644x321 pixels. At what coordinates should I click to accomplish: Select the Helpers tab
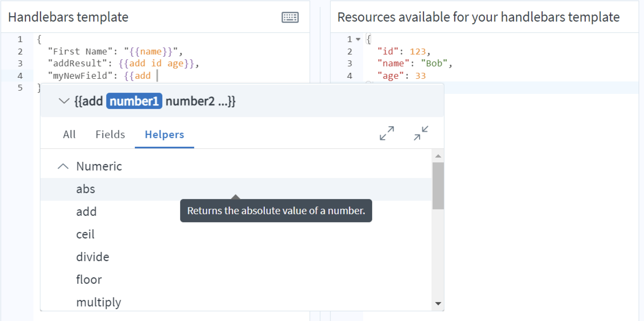coord(165,134)
